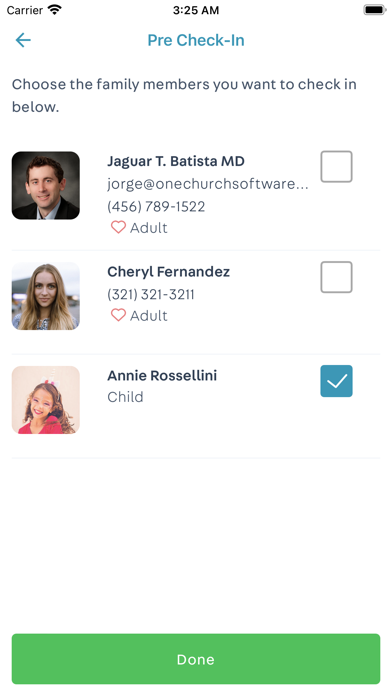The height and width of the screenshot is (696, 392).
Task: Tap the back arrow icon
Action: point(23,40)
